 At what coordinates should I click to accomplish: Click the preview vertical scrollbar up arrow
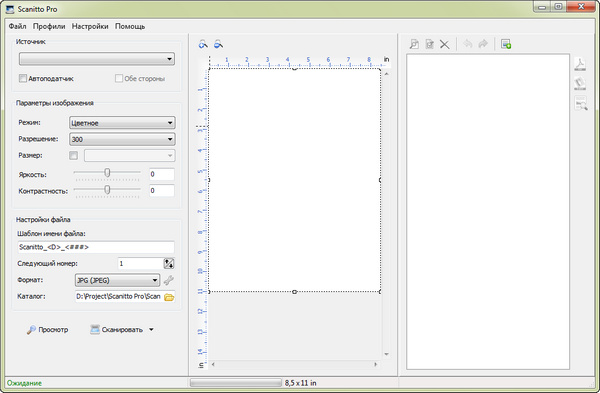click(386, 73)
